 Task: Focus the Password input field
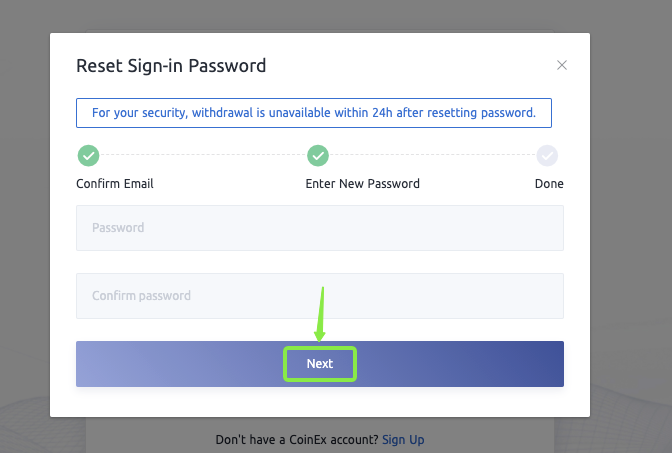point(320,228)
